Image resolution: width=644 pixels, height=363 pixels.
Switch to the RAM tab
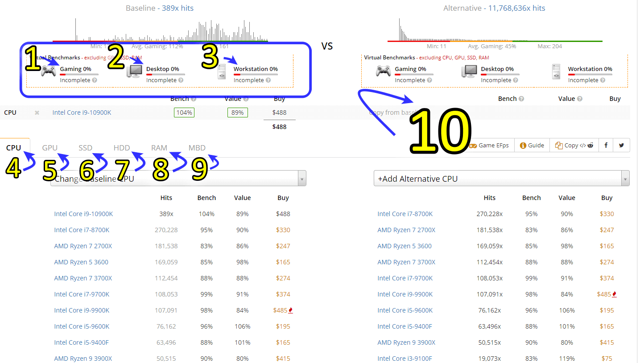point(159,148)
